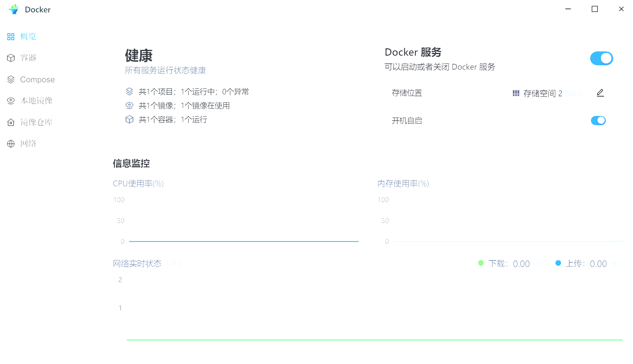The width and height of the screenshot is (633, 364).
Task: Click the container count summary line
Action: pos(172,120)
